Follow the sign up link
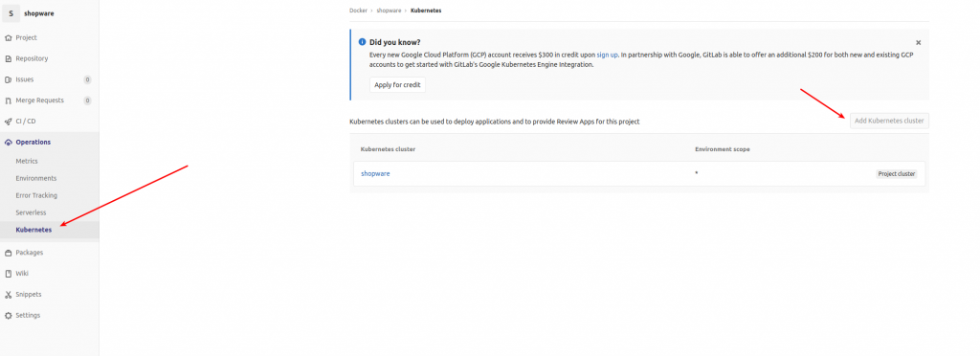The width and height of the screenshot is (980, 356). (x=608, y=55)
